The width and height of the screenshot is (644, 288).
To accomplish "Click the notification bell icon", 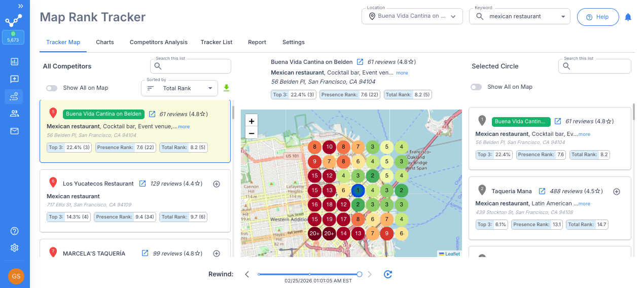I will pyautogui.click(x=628, y=17).
